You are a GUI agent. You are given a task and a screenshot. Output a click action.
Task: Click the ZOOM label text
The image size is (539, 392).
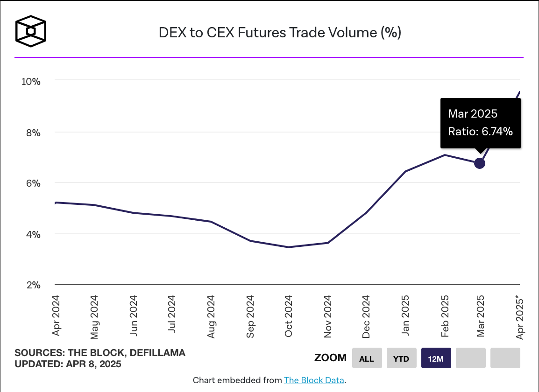click(330, 358)
